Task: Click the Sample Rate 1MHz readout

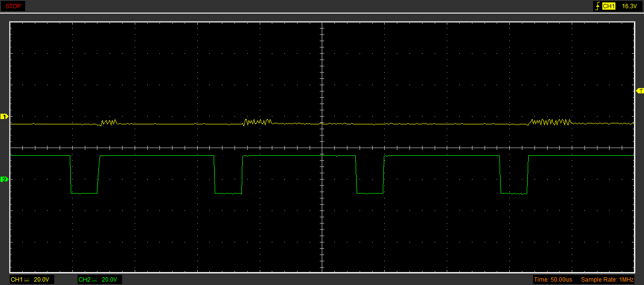Action: (x=607, y=280)
